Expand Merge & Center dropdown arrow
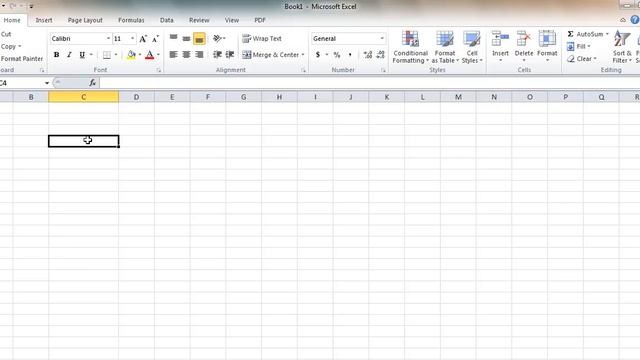Screen dimensions: 640x360 (x=303, y=55)
